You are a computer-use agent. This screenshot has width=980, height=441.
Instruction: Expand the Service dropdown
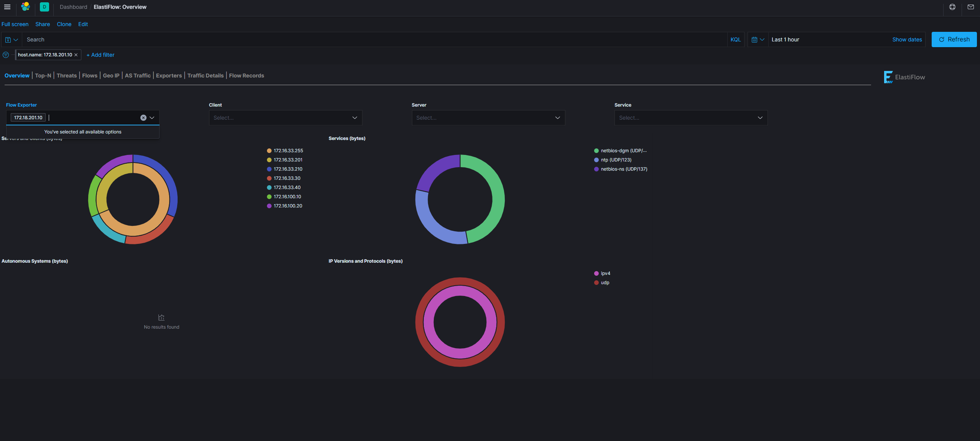coord(690,118)
